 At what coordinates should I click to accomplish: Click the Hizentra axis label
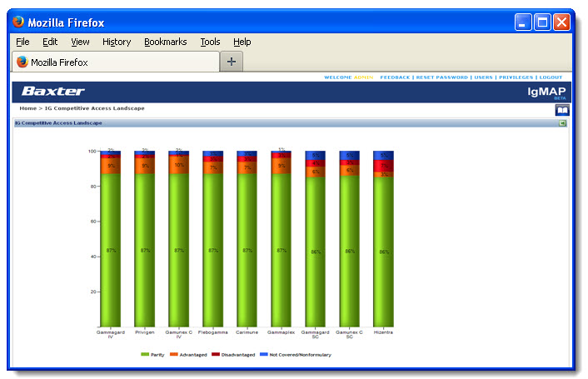(383, 332)
